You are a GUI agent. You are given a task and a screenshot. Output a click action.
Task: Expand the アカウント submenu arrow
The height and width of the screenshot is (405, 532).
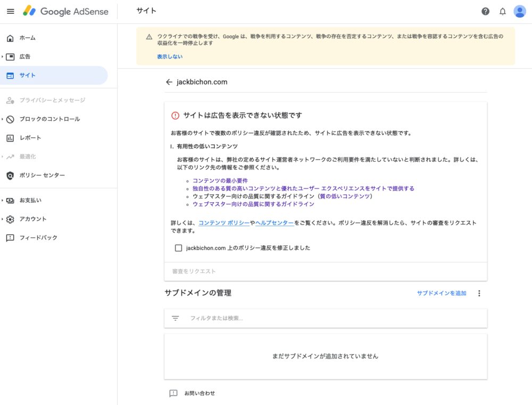tap(2, 219)
